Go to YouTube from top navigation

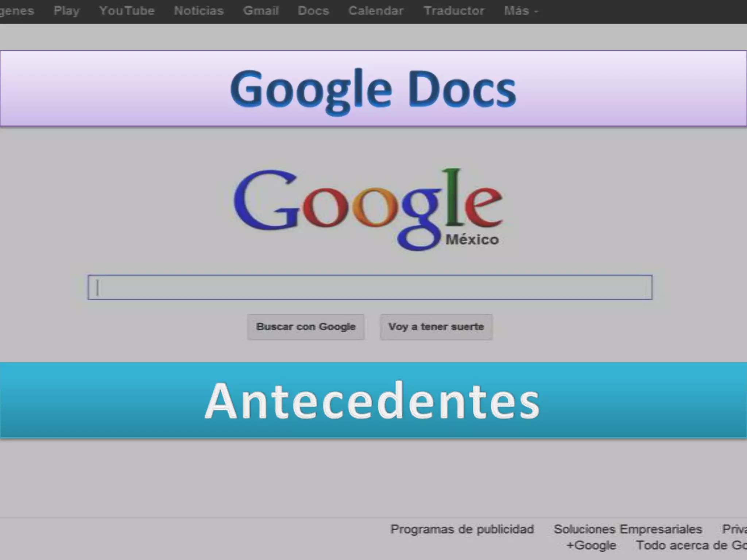[x=127, y=11]
